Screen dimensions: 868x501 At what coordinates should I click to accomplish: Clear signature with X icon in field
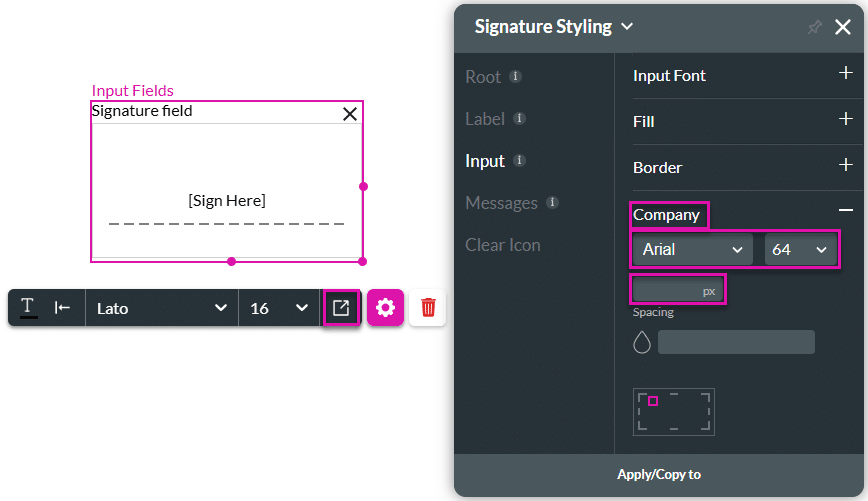tap(350, 114)
